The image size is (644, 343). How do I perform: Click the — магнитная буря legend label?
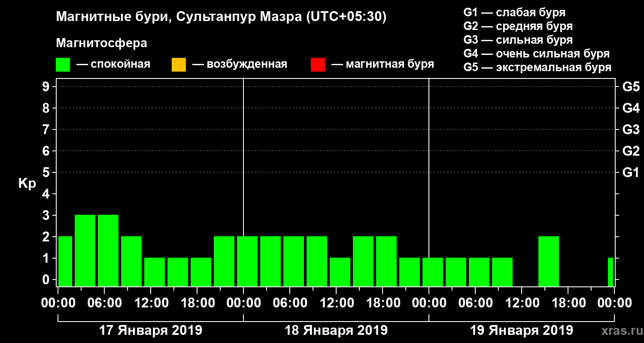[x=383, y=65]
